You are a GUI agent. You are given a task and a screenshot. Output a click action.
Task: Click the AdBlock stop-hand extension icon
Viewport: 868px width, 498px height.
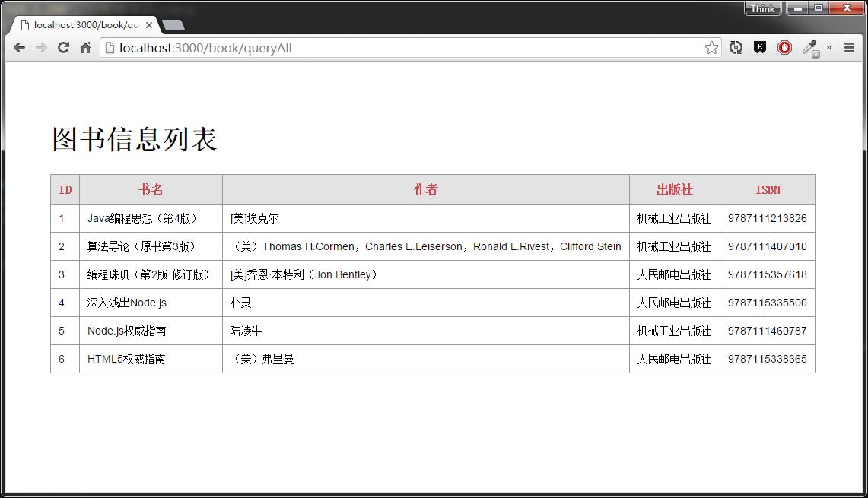pyautogui.click(x=784, y=47)
